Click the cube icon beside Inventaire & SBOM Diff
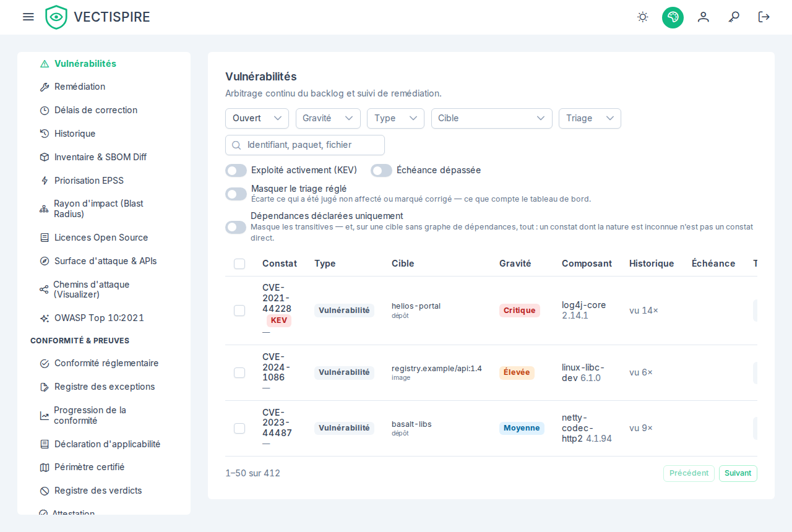792x532 pixels. coord(45,157)
